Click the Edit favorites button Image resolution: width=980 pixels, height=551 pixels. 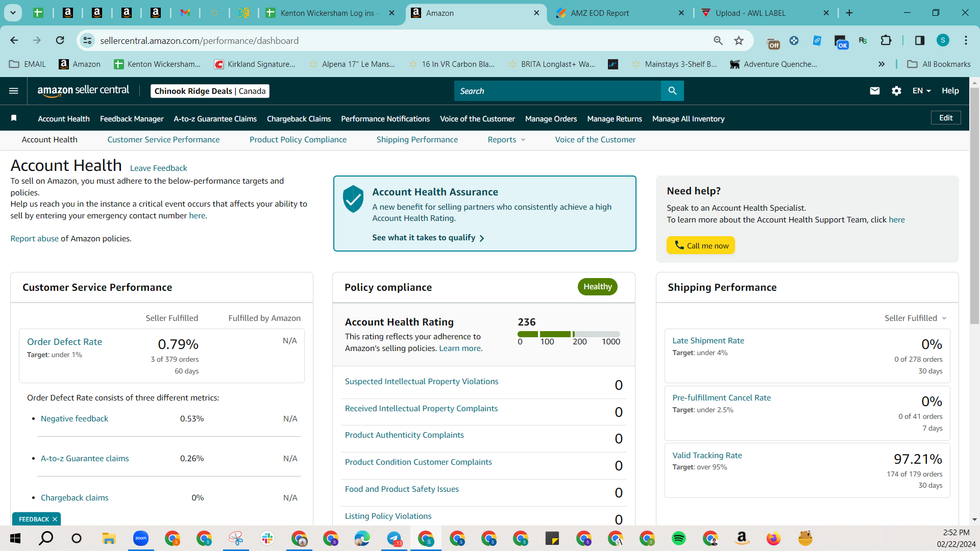(x=946, y=118)
